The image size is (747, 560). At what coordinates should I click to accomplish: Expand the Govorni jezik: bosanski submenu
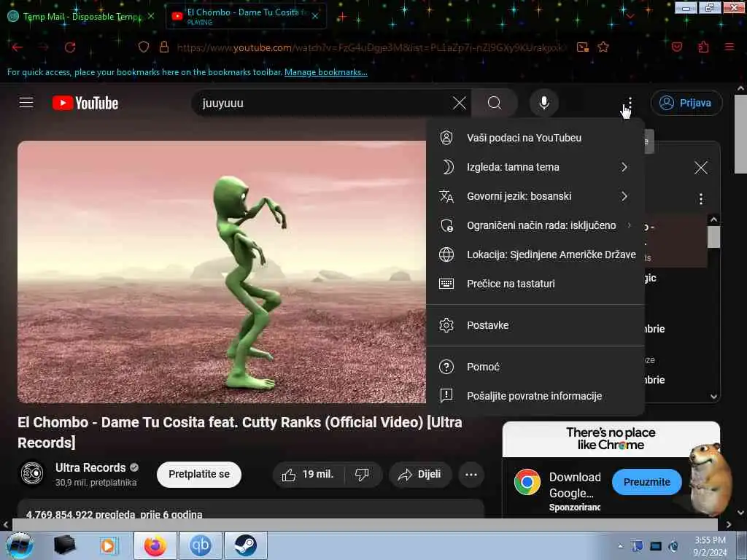pyautogui.click(x=535, y=196)
